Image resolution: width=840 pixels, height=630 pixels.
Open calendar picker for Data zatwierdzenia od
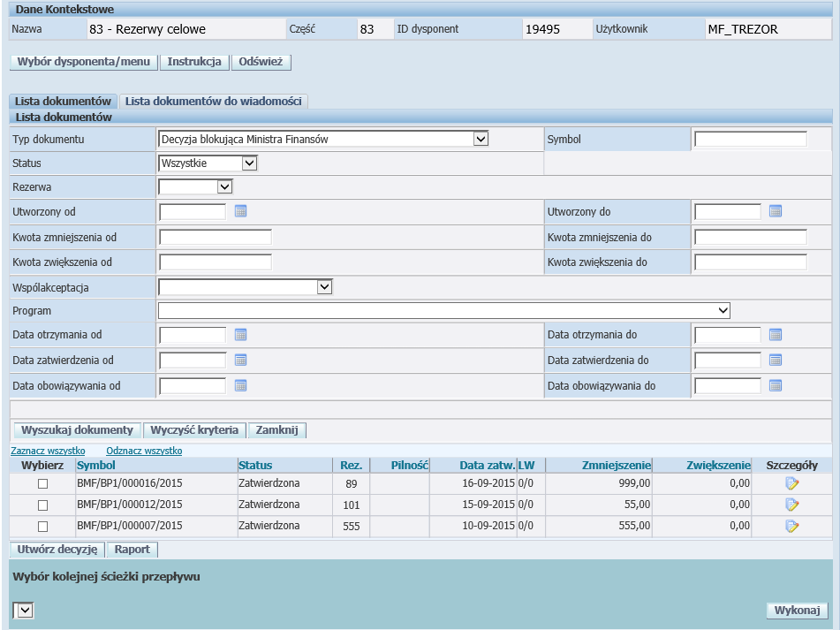240,360
